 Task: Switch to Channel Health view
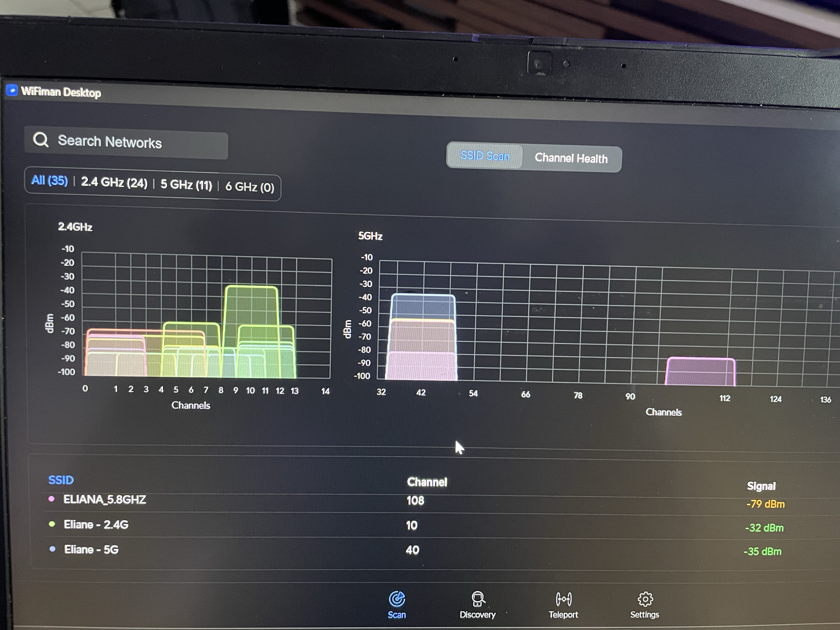click(571, 158)
